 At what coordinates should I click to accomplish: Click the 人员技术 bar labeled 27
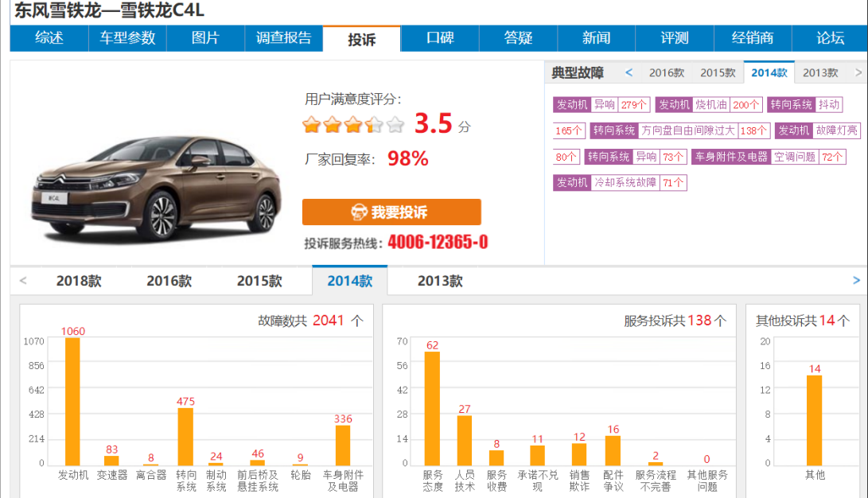point(465,441)
